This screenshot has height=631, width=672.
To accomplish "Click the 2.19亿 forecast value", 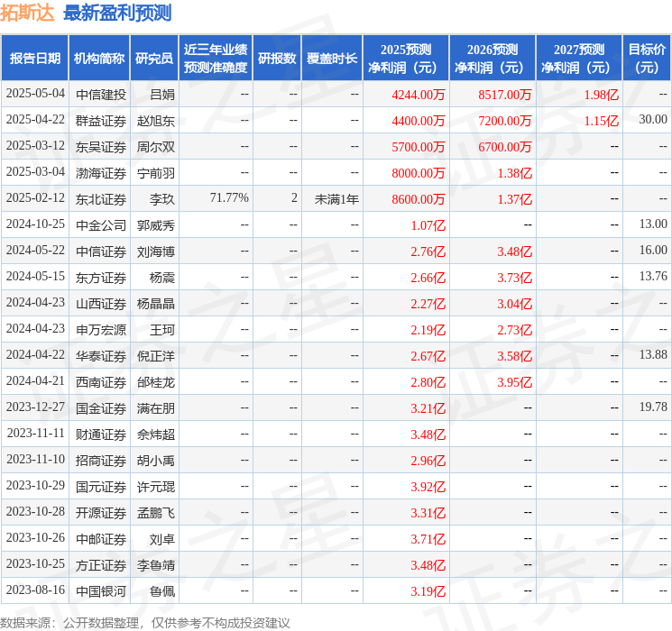I will coord(428,330).
